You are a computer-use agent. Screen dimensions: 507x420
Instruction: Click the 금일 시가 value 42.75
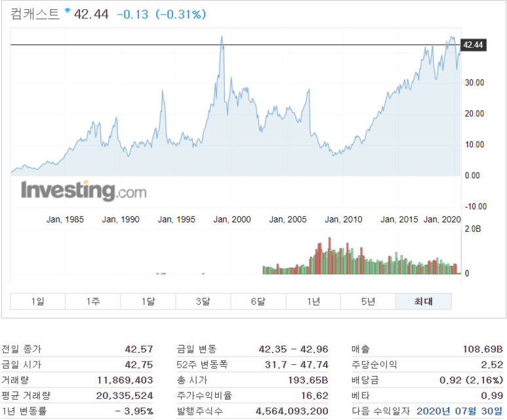[138, 364]
